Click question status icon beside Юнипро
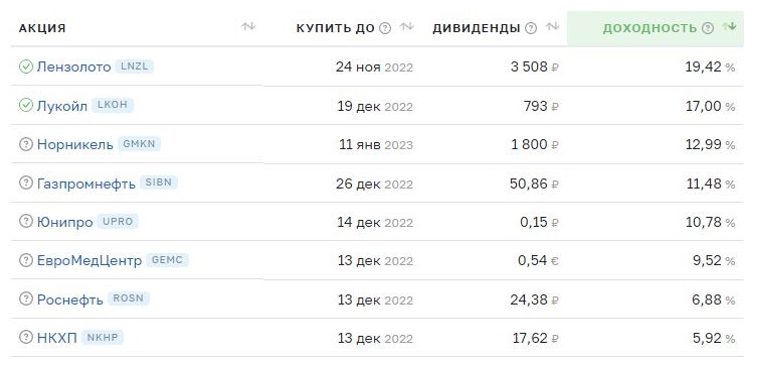The height and width of the screenshot is (381, 761). click(26, 221)
